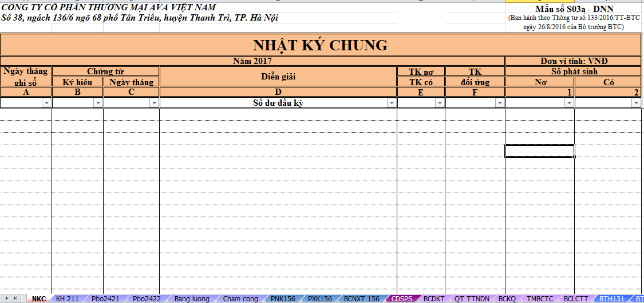644x303 pixels.
Task: Go to the Bang luong sheet
Action: coord(192,298)
